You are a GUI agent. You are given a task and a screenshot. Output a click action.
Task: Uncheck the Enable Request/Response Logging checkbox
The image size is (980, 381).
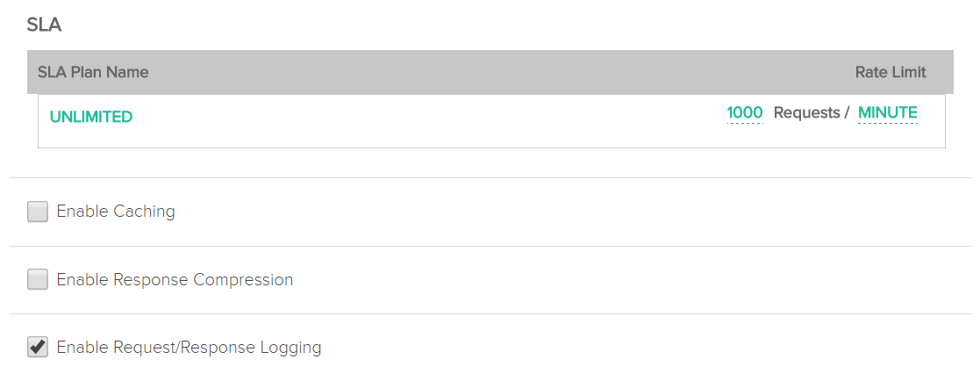click(x=38, y=348)
